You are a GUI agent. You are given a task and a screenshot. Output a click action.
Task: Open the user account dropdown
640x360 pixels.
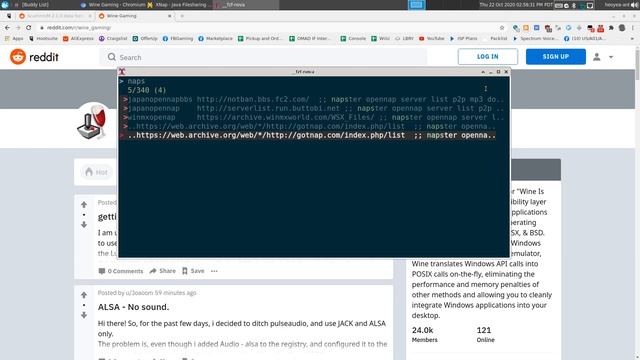pyautogui.click(x=603, y=57)
